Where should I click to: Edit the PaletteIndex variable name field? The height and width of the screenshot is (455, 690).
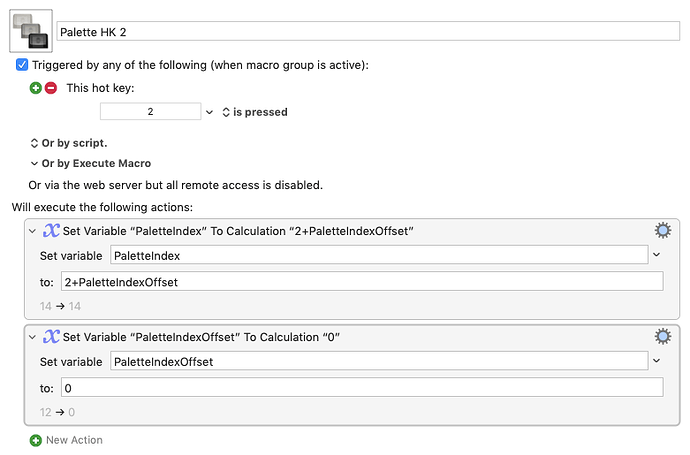(x=379, y=255)
